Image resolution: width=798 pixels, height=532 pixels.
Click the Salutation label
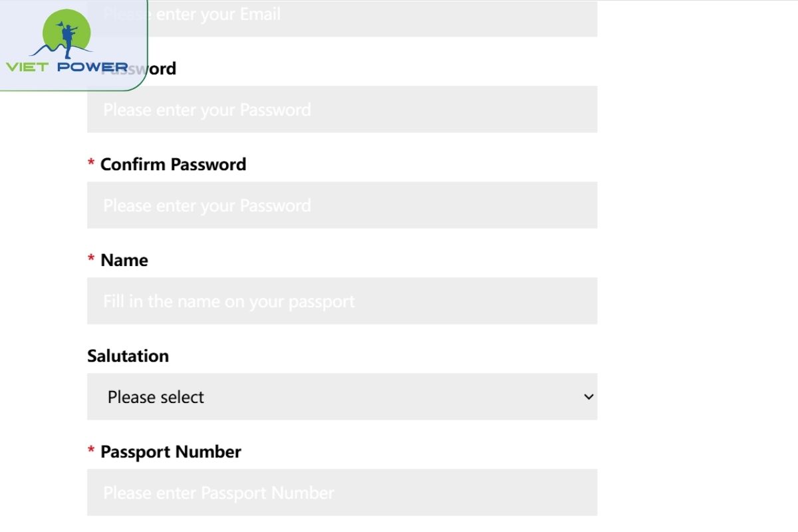click(128, 356)
